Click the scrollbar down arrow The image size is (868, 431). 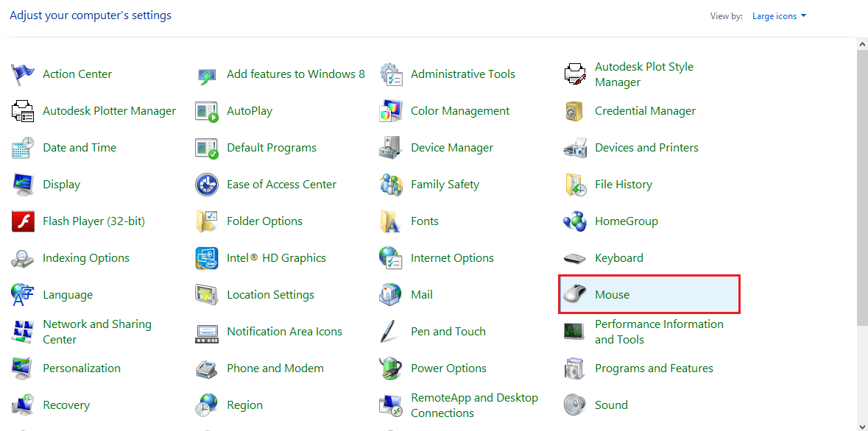tap(862, 425)
